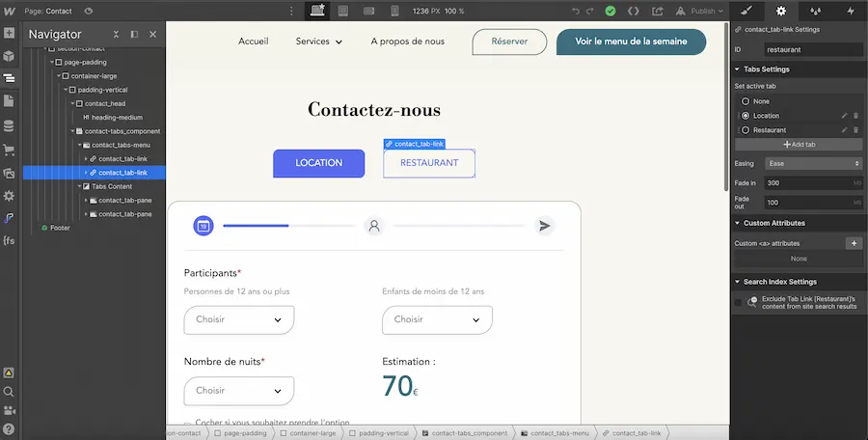
Task: Collapse the Custom Attributes section
Action: click(738, 223)
